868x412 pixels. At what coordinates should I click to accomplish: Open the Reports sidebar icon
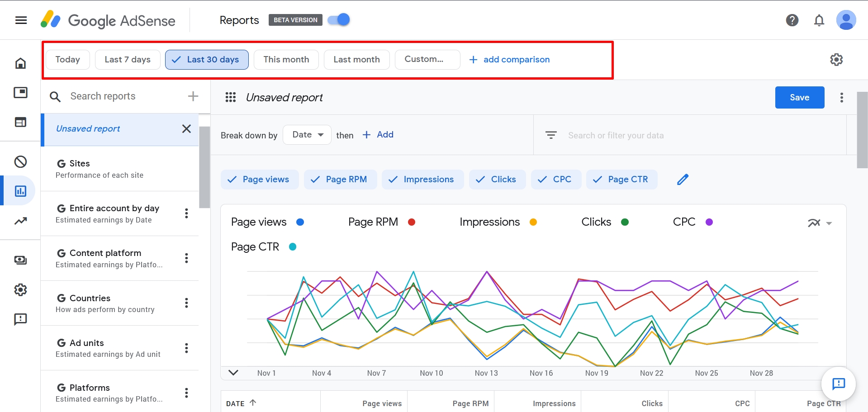21,191
